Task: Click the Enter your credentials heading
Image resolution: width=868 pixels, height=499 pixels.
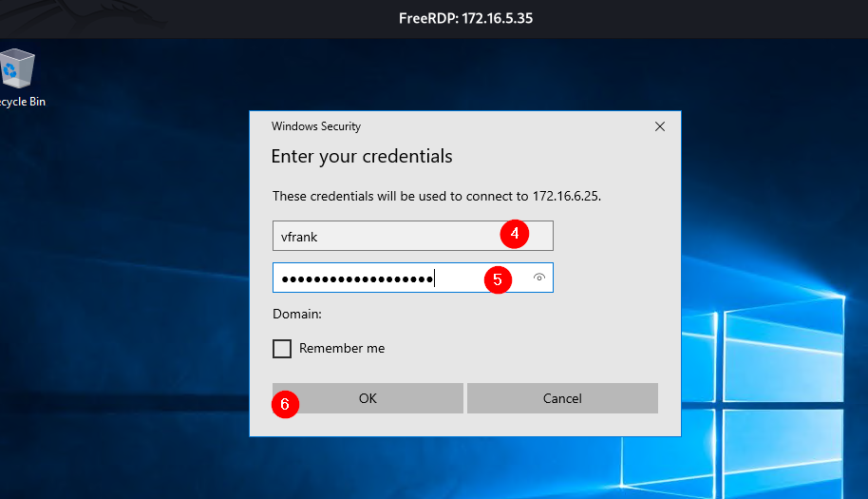Action: [362, 157]
